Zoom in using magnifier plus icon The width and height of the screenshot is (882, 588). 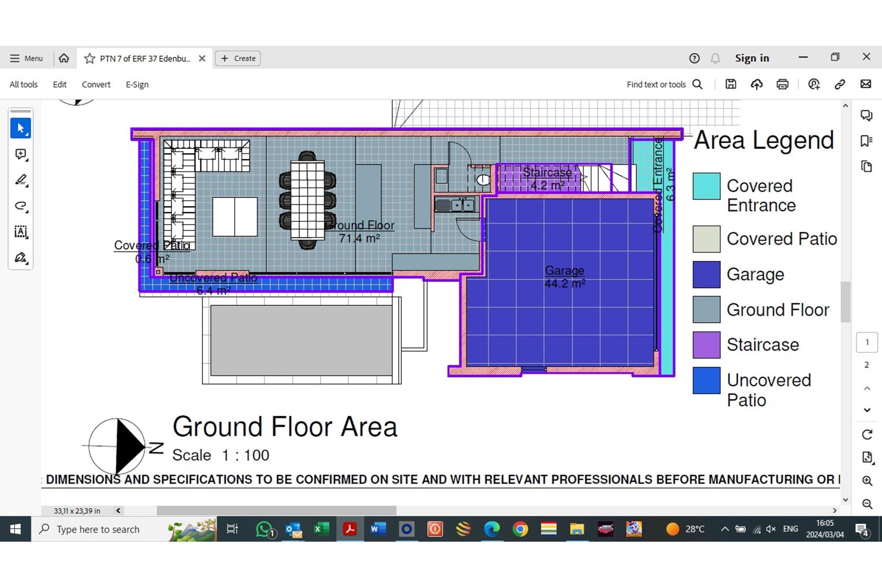coord(867,481)
